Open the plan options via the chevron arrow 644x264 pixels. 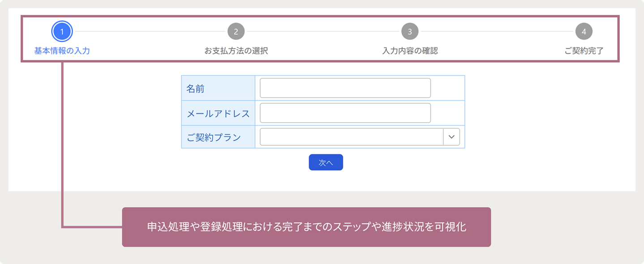[x=452, y=136]
